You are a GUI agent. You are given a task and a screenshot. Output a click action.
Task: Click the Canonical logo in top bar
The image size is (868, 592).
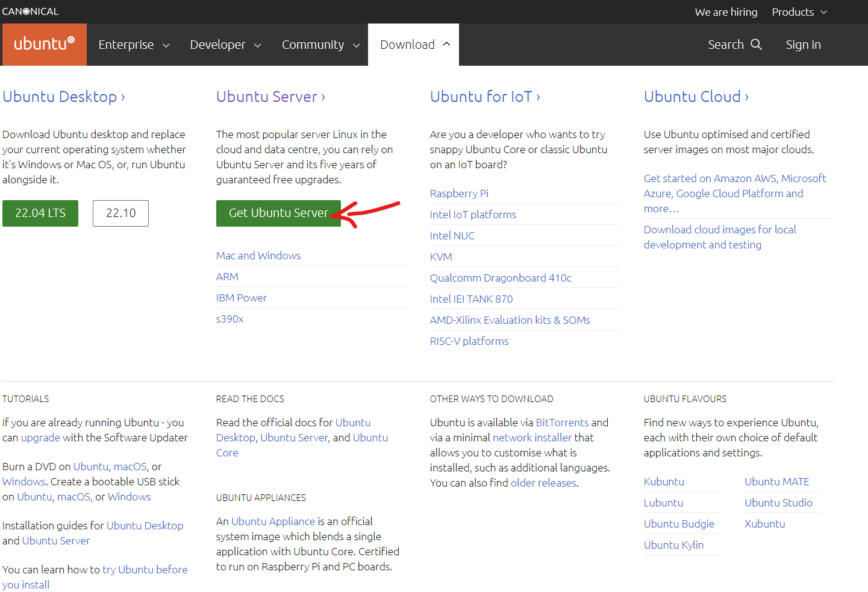(x=30, y=11)
